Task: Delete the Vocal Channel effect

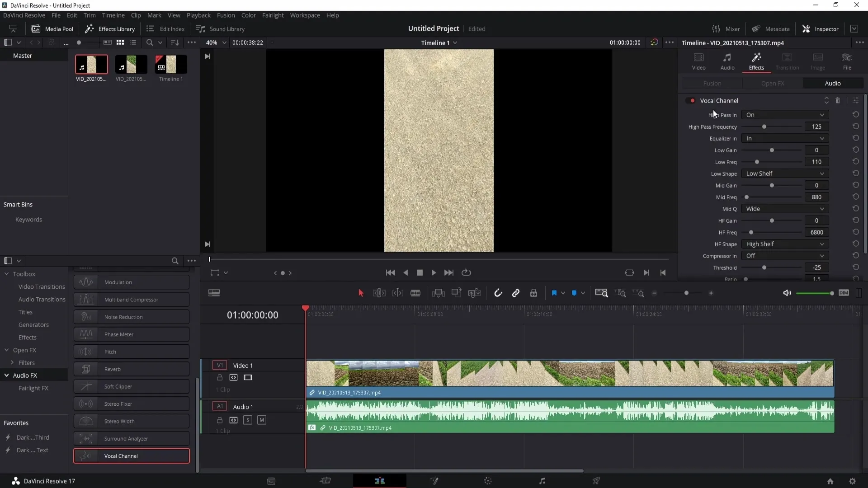Action: [x=838, y=100]
